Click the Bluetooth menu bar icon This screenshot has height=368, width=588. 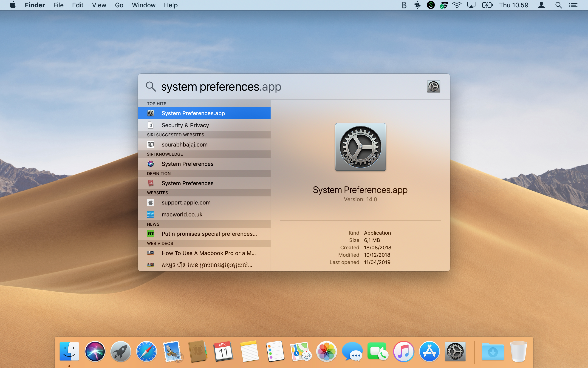(404, 5)
